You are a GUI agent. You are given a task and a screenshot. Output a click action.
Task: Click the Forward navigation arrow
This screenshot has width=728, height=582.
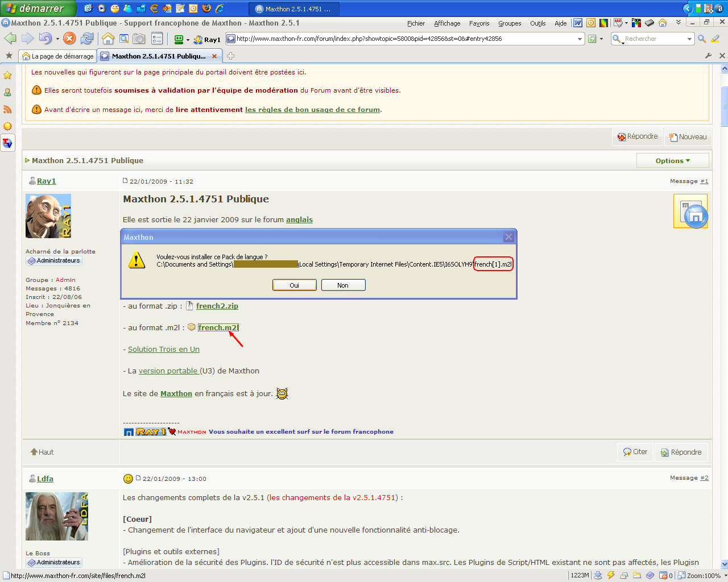(27, 39)
